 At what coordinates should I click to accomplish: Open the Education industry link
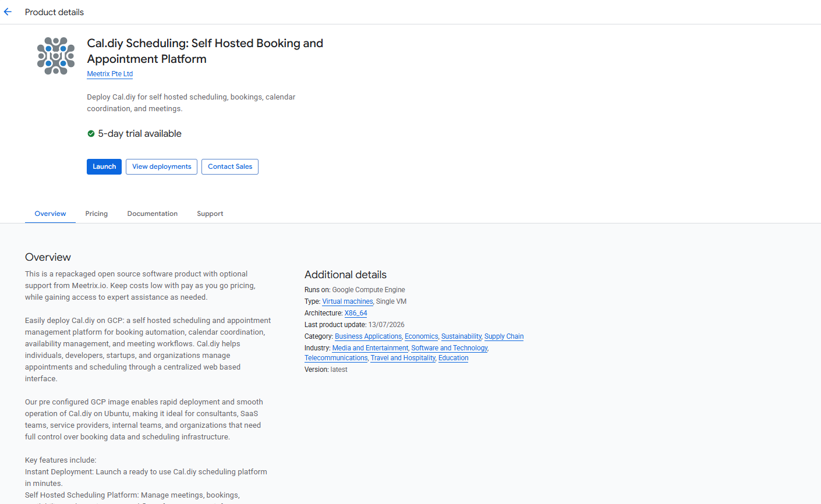(454, 358)
